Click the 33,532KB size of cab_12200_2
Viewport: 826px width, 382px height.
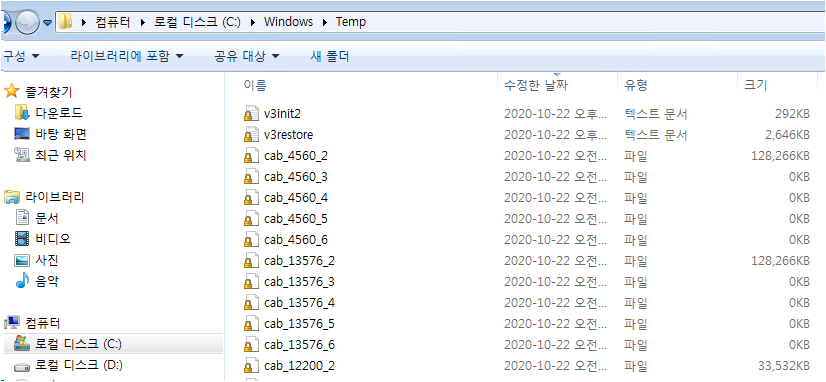pos(784,365)
